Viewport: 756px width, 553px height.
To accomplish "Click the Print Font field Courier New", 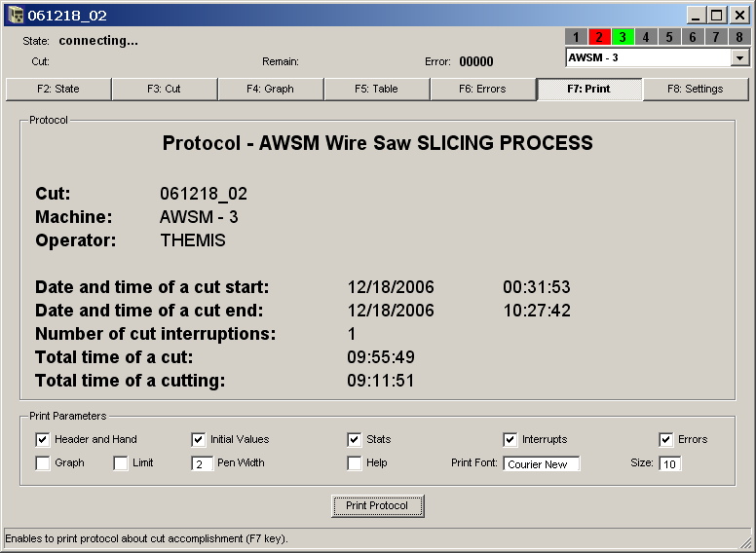I will (541, 464).
